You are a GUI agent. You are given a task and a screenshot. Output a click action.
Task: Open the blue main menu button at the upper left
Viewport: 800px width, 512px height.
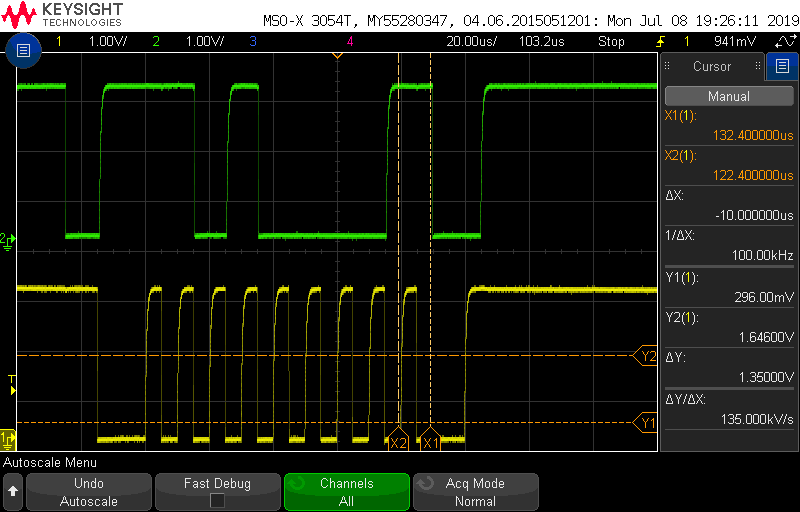(23, 50)
